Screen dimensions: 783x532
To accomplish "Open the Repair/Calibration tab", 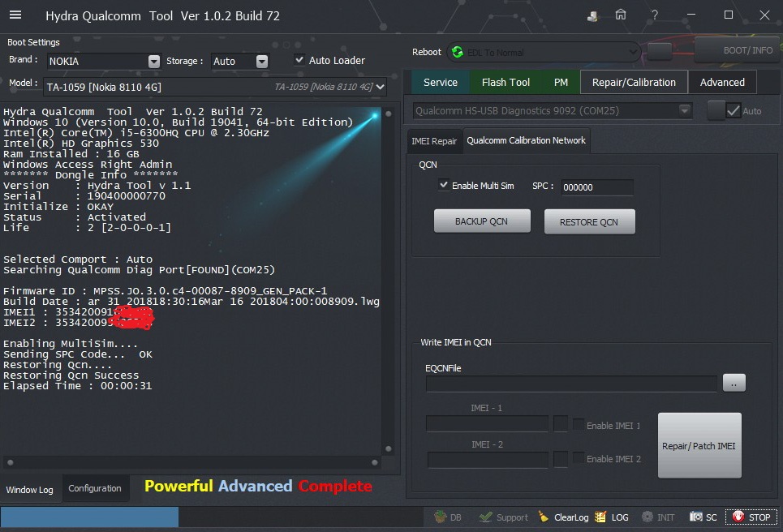I will pyautogui.click(x=634, y=83).
